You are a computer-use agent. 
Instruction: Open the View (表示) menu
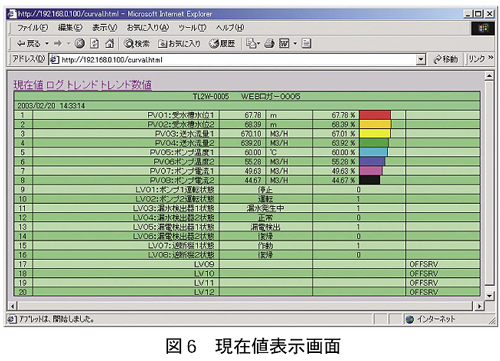pyautogui.click(x=105, y=28)
